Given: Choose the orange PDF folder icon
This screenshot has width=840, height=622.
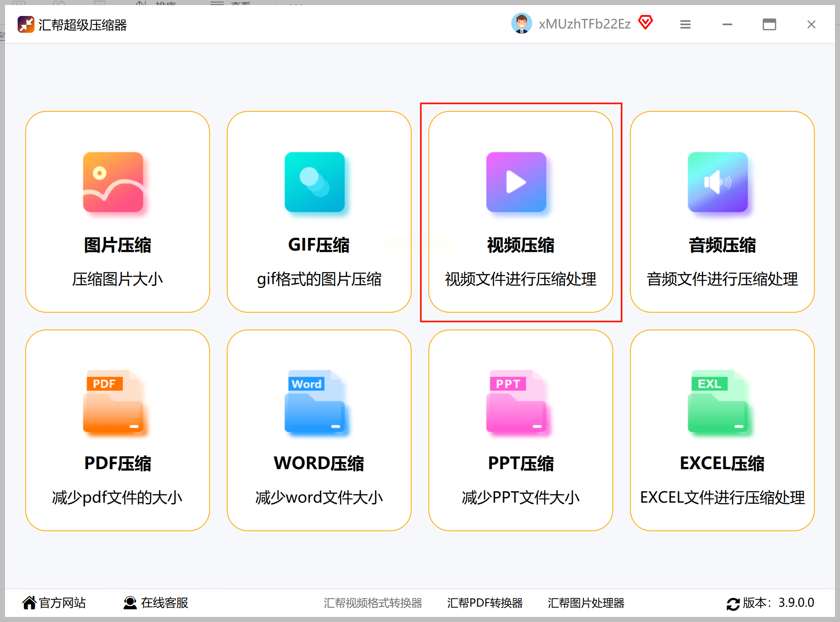Looking at the screenshot, I should 113,402.
